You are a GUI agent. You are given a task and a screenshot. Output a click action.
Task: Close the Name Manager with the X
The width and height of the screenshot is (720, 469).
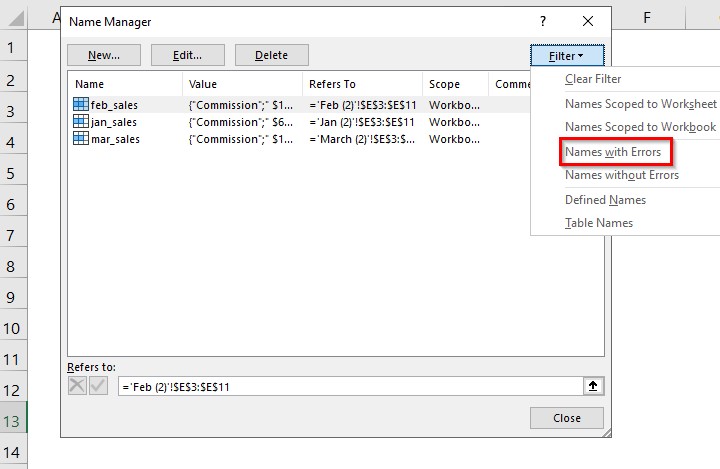tap(588, 21)
